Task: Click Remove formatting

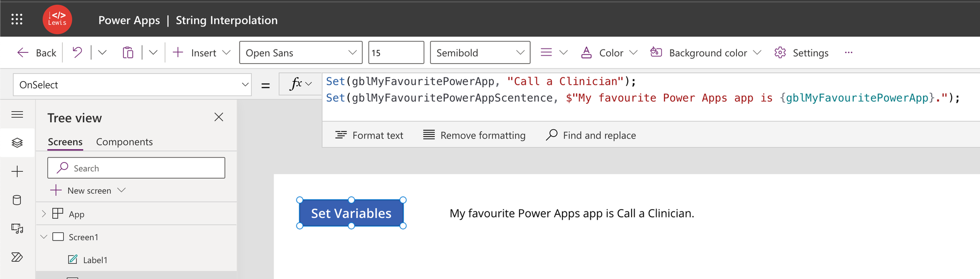Action: click(x=474, y=135)
